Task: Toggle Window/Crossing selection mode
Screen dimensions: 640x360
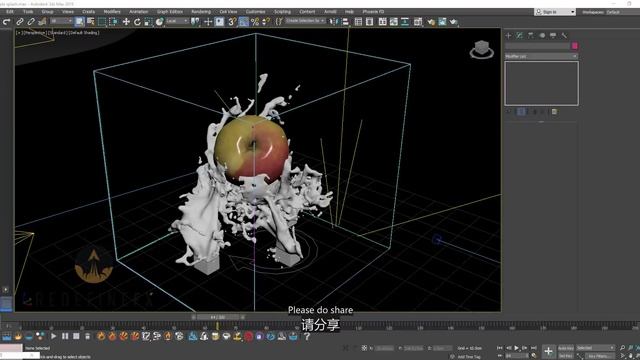Action: (113, 22)
